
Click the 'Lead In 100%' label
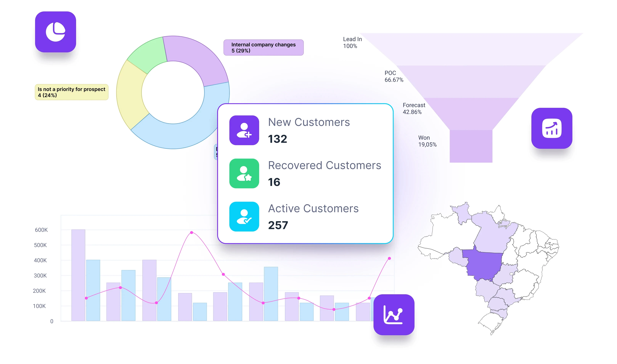pyautogui.click(x=352, y=43)
